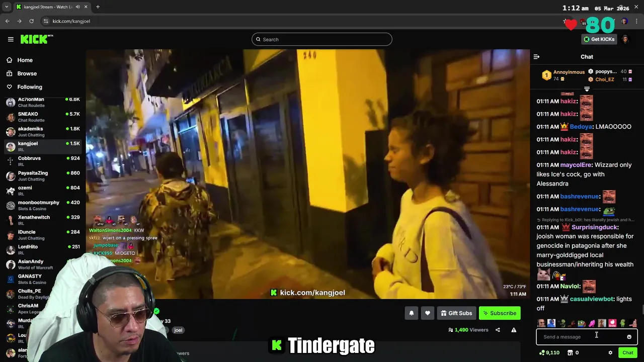Image resolution: width=644 pixels, height=362 pixels.
Task: Open the user profile avatar menu
Action: [x=625, y=39]
